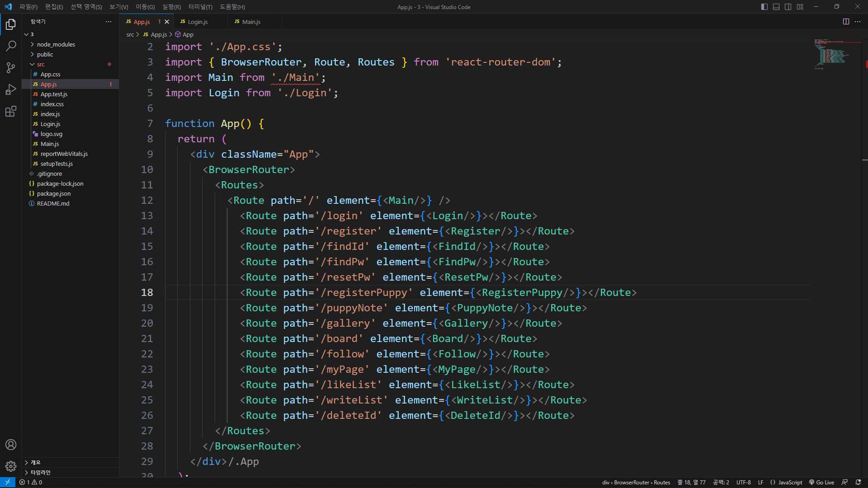Click Go Live in status bar
Image resolution: width=868 pixels, height=488 pixels.
tap(821, 482)
